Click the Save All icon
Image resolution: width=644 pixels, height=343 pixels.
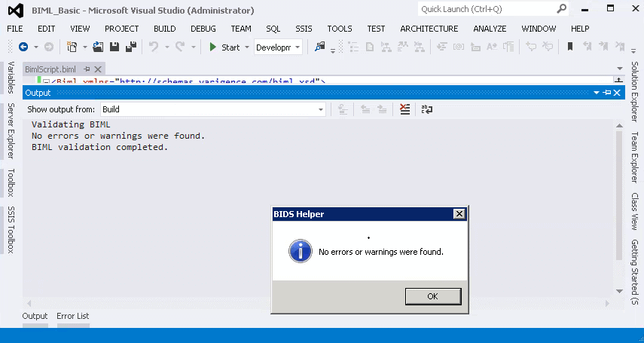[131, 47]
